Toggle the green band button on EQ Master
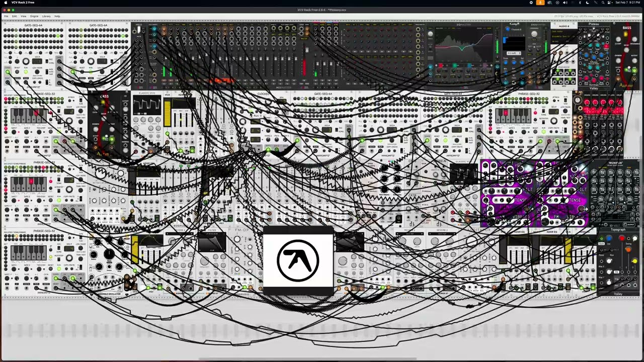 tap(455, 65)
